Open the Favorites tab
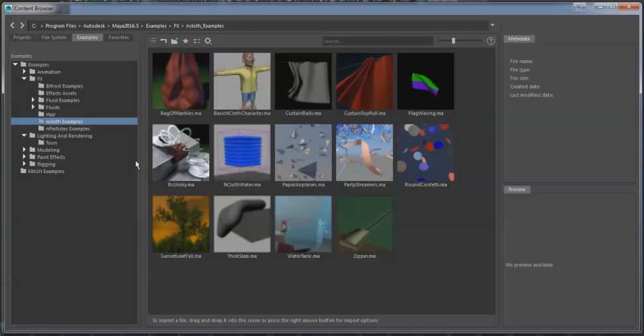This screenshot has width=644, height=336. (x=119, y=38)
